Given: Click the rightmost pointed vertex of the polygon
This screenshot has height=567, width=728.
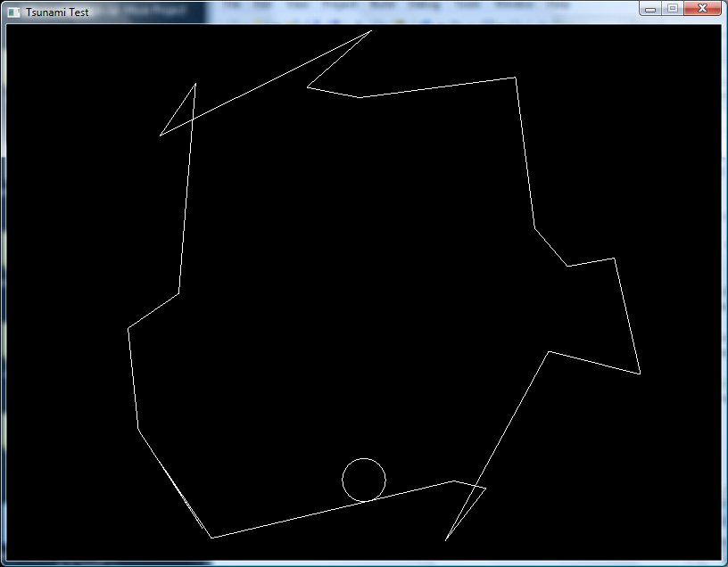Looking at the screenshot, I should (x=641, y=374).
